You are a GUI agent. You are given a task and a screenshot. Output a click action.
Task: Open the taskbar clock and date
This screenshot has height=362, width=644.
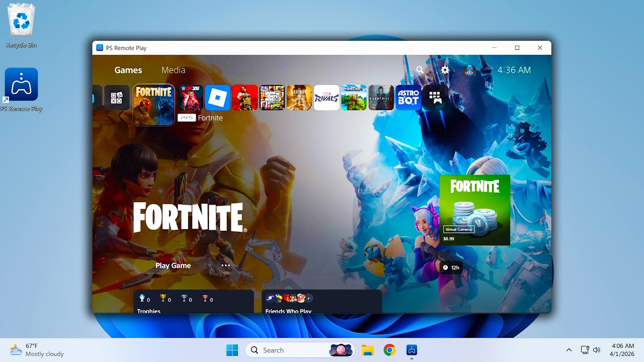click(623, 350)
